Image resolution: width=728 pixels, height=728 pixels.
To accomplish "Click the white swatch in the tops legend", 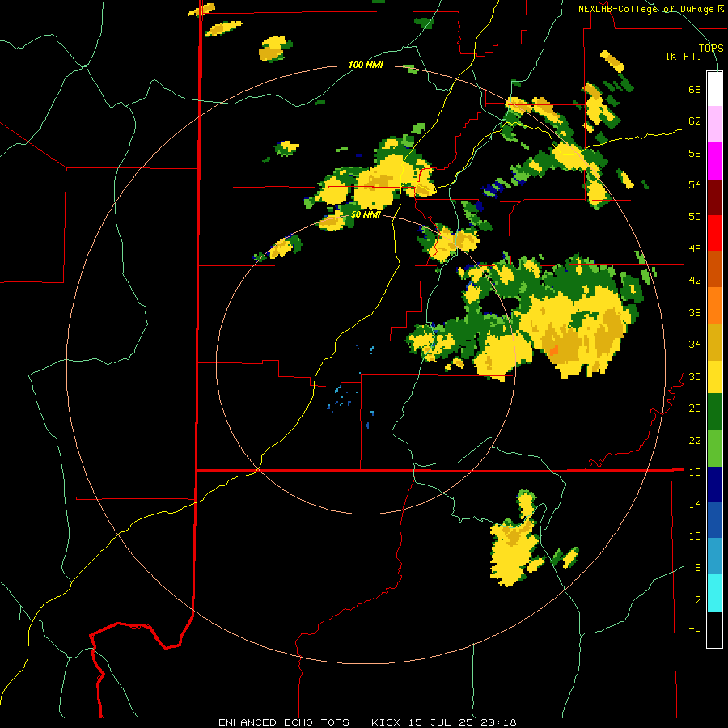I will point(714,89).
